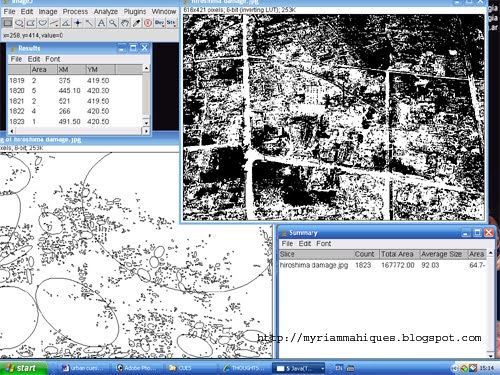Image resolution: width=500 pixels, height=375 pixels.
Task: Select the Freehand selection tool
Action: click(x=42, y=23)
